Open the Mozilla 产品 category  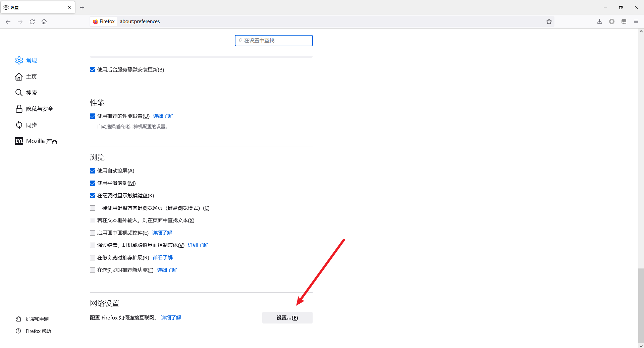tap(42, 141)
